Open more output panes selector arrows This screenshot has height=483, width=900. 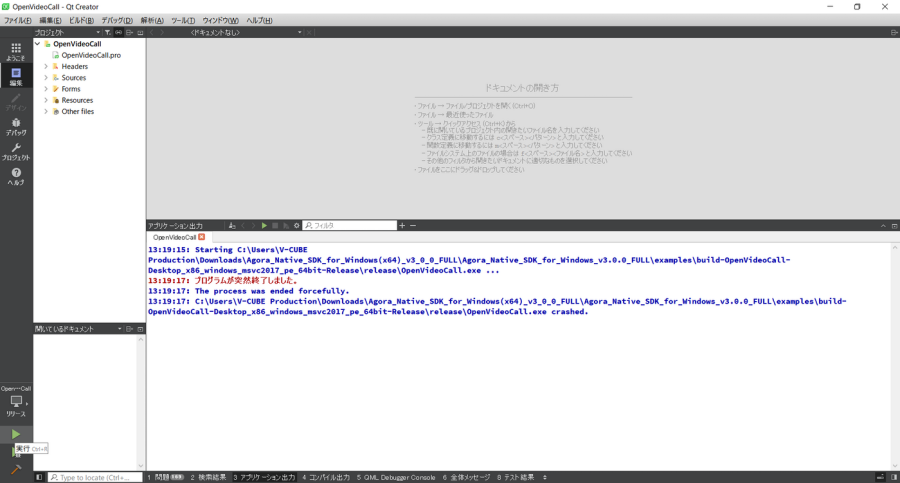545,477
